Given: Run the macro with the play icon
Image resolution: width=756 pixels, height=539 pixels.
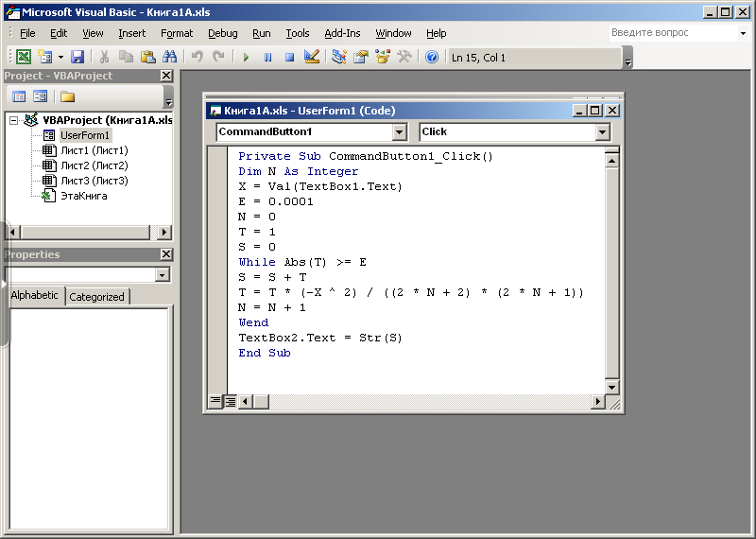Looking at the screenshot, I should point(246,57).
